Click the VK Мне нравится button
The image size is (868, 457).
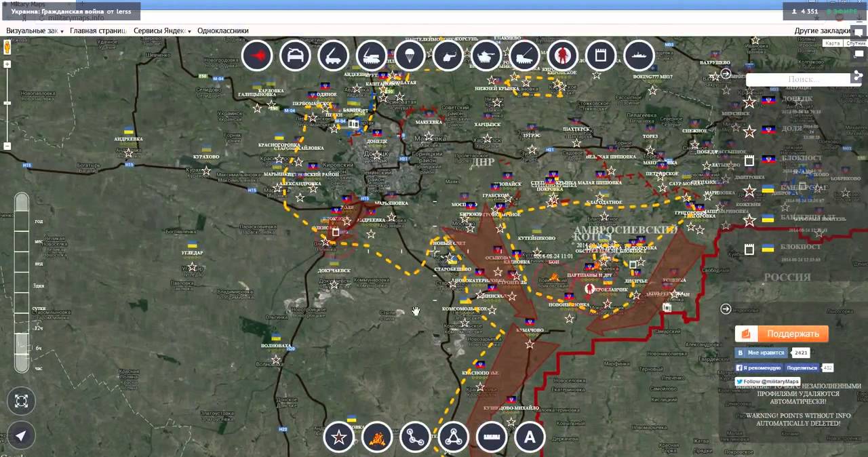[x=761, y=353]
